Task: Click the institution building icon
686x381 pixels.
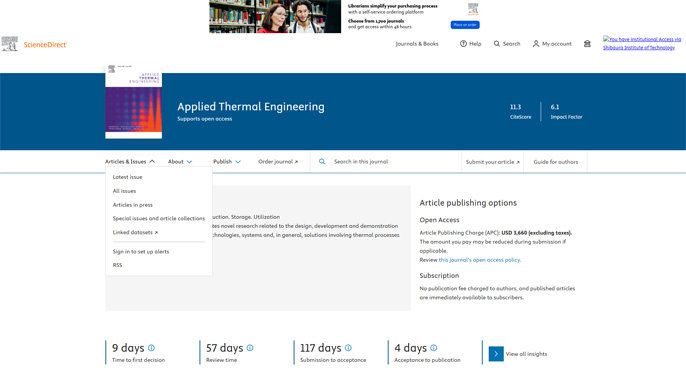Action: tap(587, 44)
